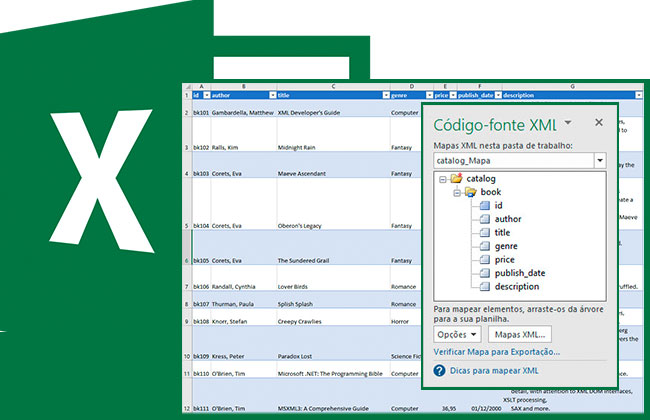650x420 pixels.
Task: Select cell Thurman, Paula
Action: point(243,300)
